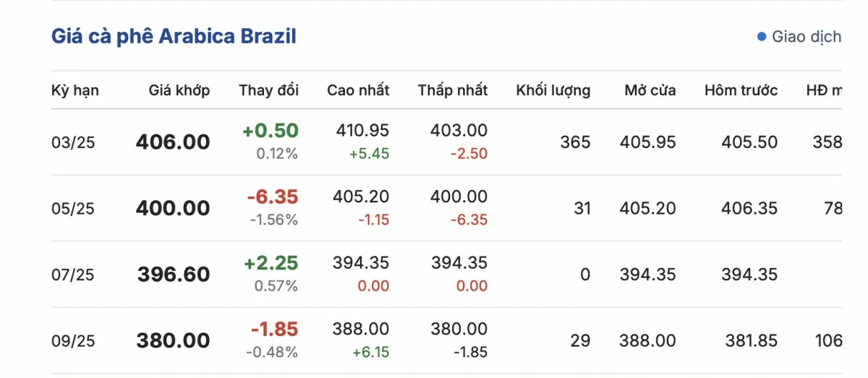Image resolution: width=868 pixels, height=378 pixels.
Task: Click the 400.00 matched price for 05/25
Action: click(173, 209)
